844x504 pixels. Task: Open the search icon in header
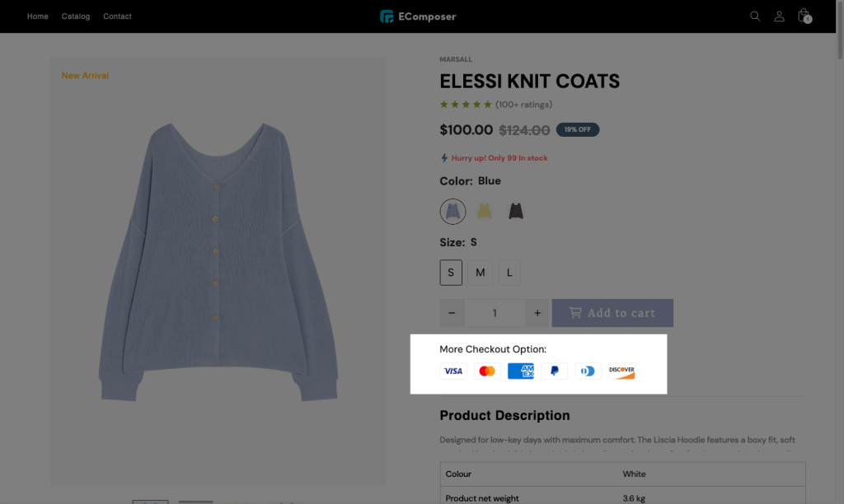click(755, 16)
